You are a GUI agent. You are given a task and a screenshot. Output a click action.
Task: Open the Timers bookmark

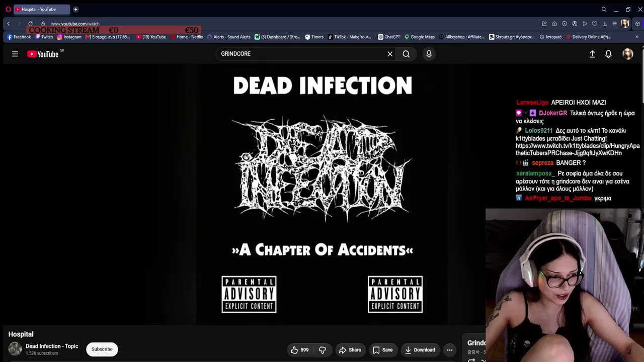[314, 37]
